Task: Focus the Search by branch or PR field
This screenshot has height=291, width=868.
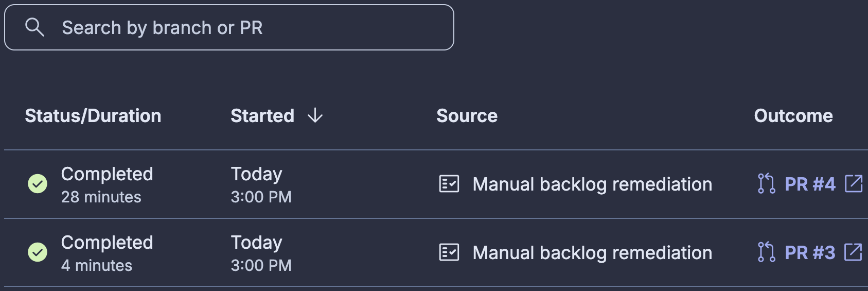Action: (x=229, y=27)
